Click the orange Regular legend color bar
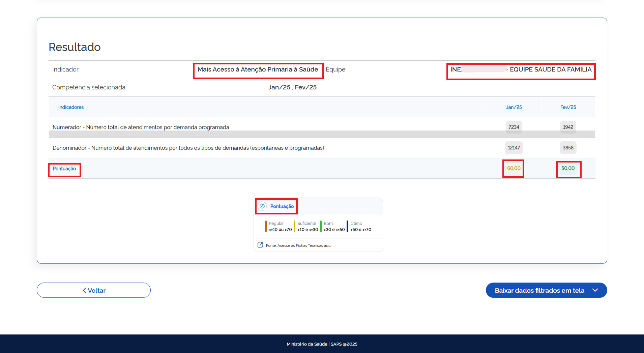Viewport: 644px width, 353px height. click(x=266, y=226)
